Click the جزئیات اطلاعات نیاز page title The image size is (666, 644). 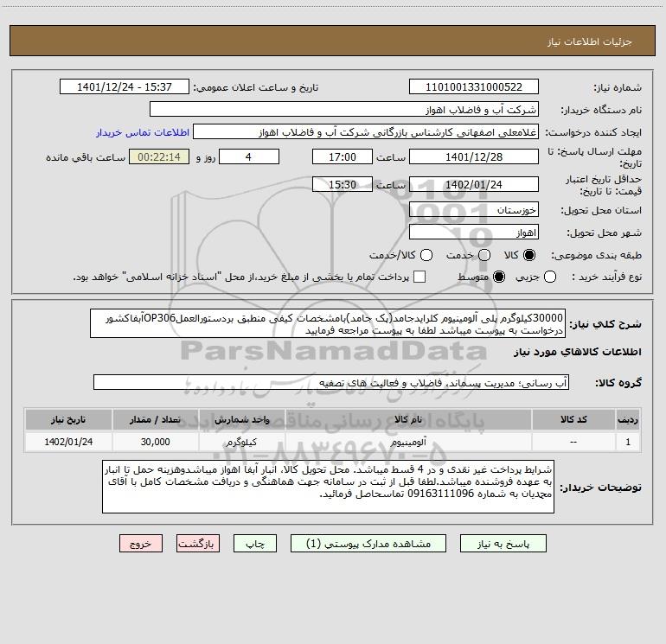tap(589, 41)
